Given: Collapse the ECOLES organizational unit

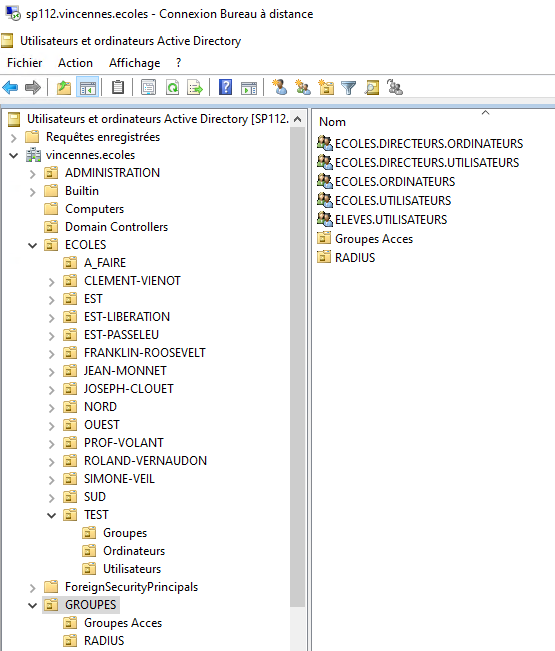Looking at the screenshot, I should [x=32, y=245].
